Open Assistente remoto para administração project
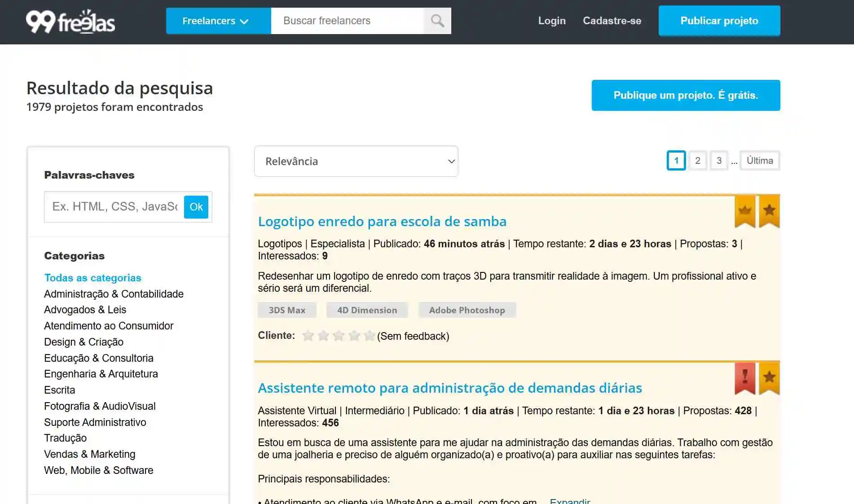This screenshot has width=854, height=504. (x=450, y=388)
